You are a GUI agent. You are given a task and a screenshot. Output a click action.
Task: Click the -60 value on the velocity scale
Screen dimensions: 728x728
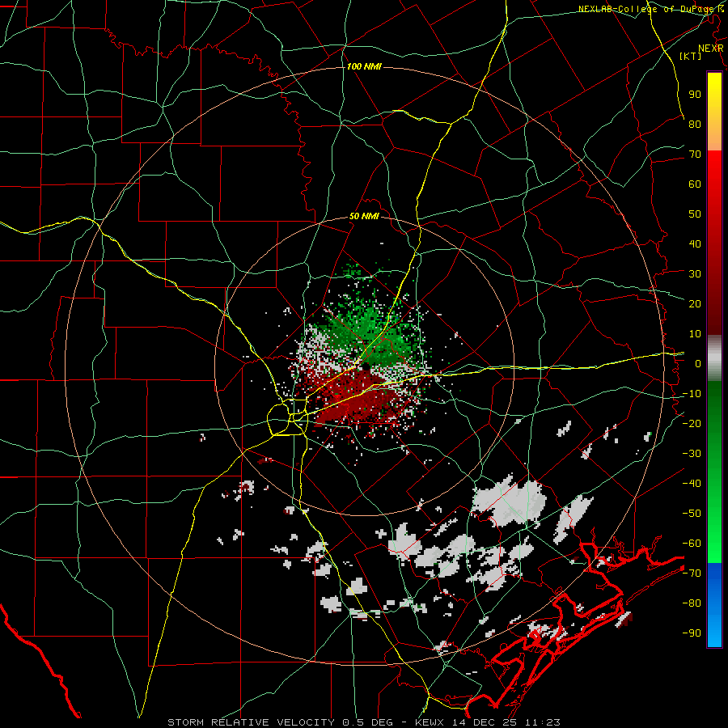692,544
